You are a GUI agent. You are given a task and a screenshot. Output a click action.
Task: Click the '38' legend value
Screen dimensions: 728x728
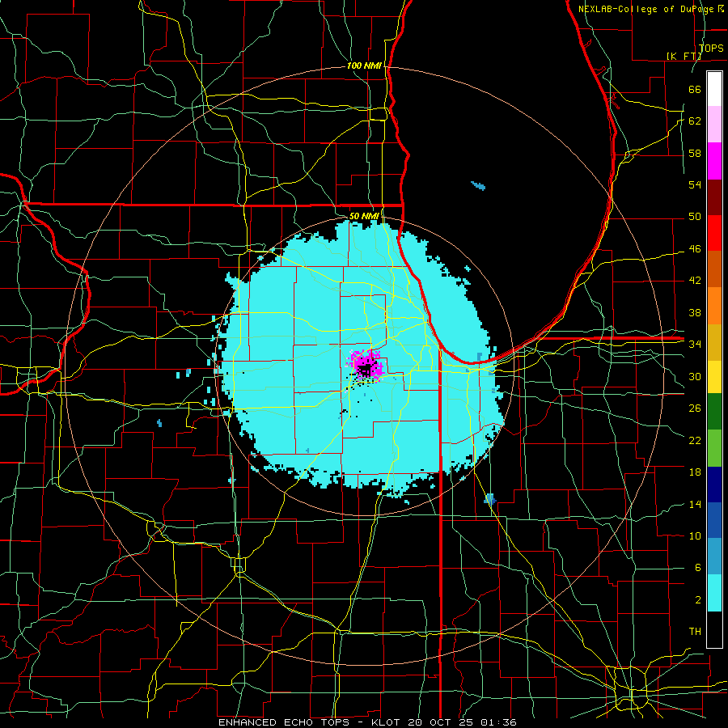(695, 312)
